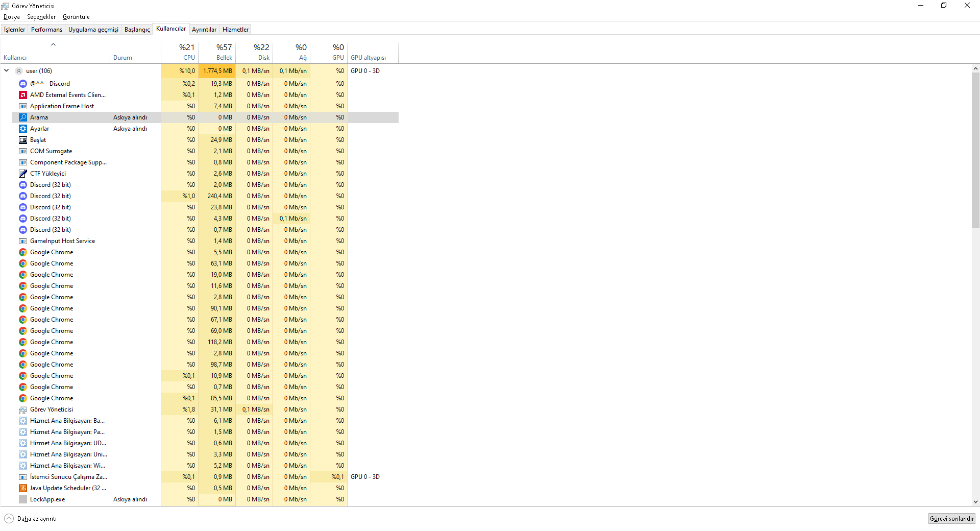This screenshot has width=980, height=531.
Task: Sort by the Bellek column header
Action: coord(217,53)
